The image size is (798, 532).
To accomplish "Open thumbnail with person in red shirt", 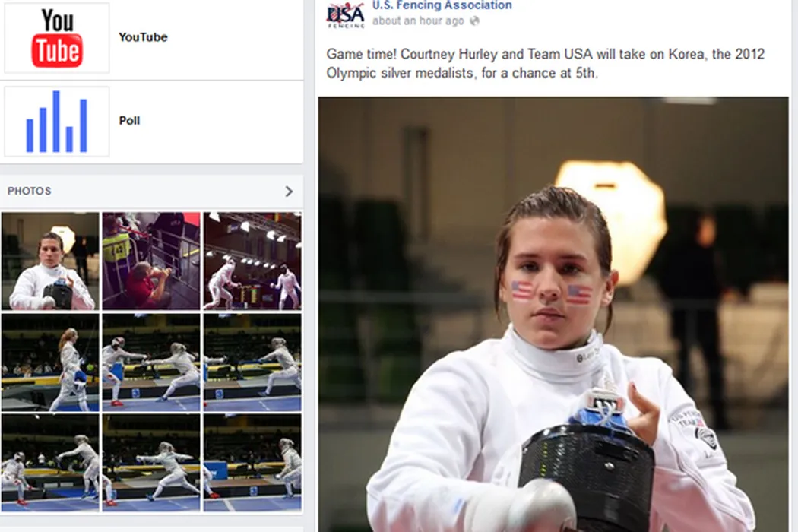I will [151, 261].
